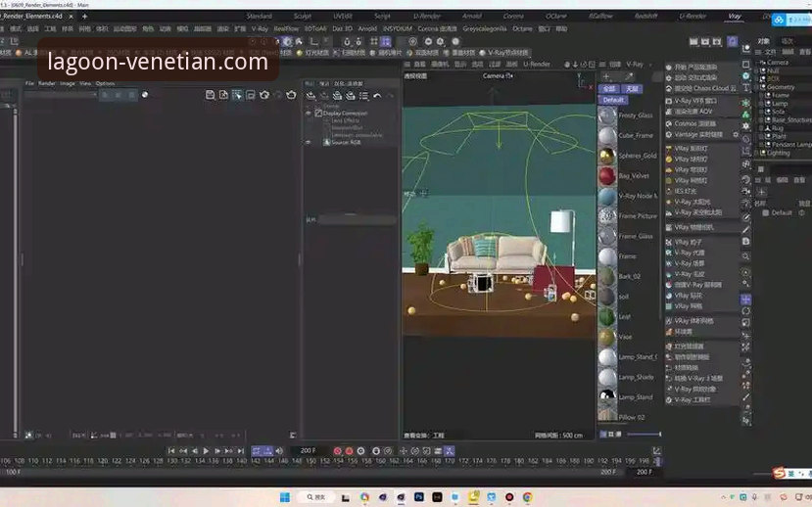The image size is (812, 507).
Task: Open the Render menu of the VFB window
Action: pyautogui.click(x=47, y=83)
